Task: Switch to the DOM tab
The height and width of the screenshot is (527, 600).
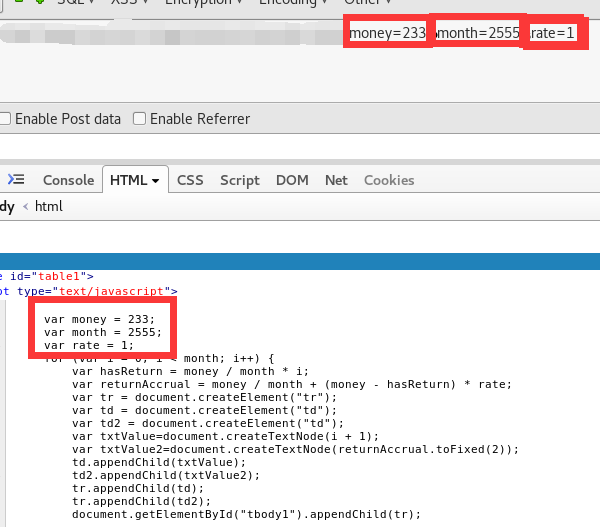Action: pos(292,180)
